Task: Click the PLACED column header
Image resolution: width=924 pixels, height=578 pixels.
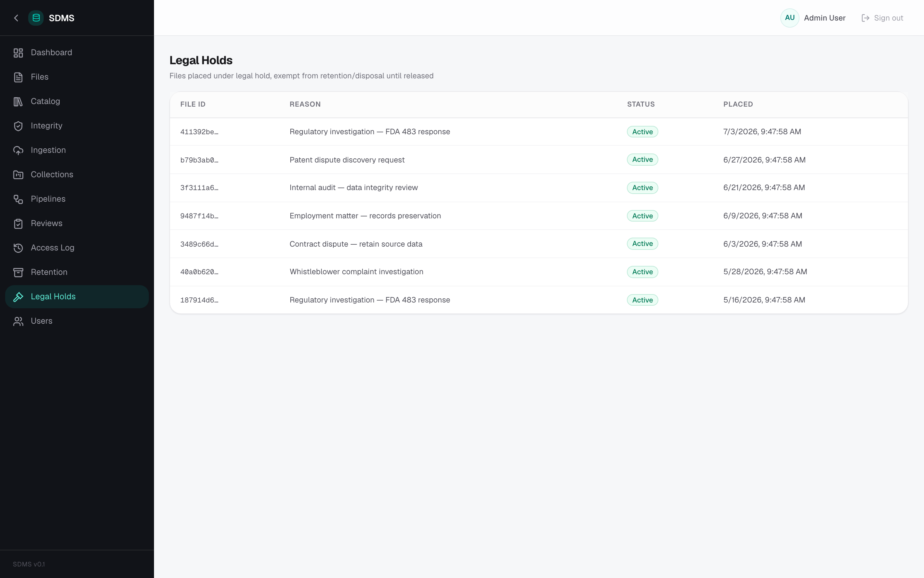Action: click(x=738, y=104)
